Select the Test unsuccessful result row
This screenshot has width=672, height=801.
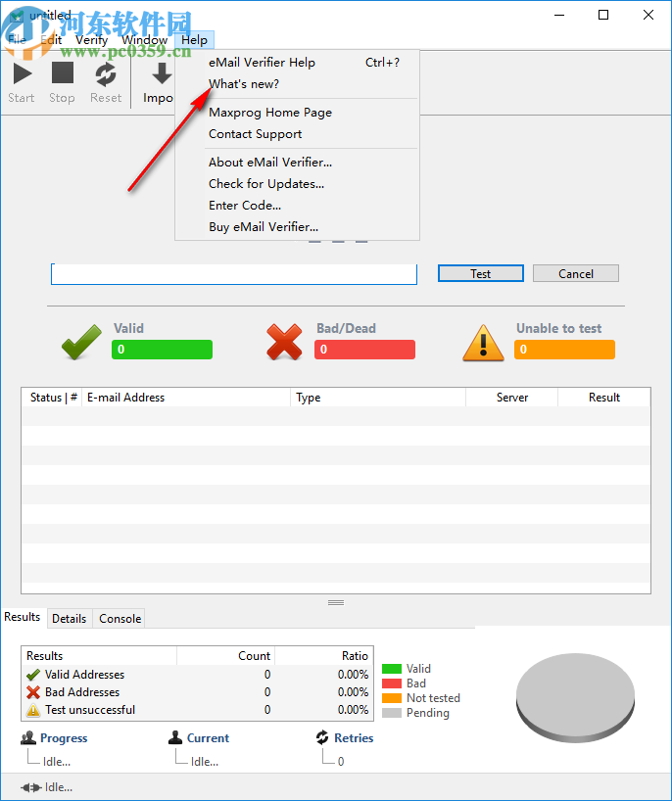tap(197, 710)
